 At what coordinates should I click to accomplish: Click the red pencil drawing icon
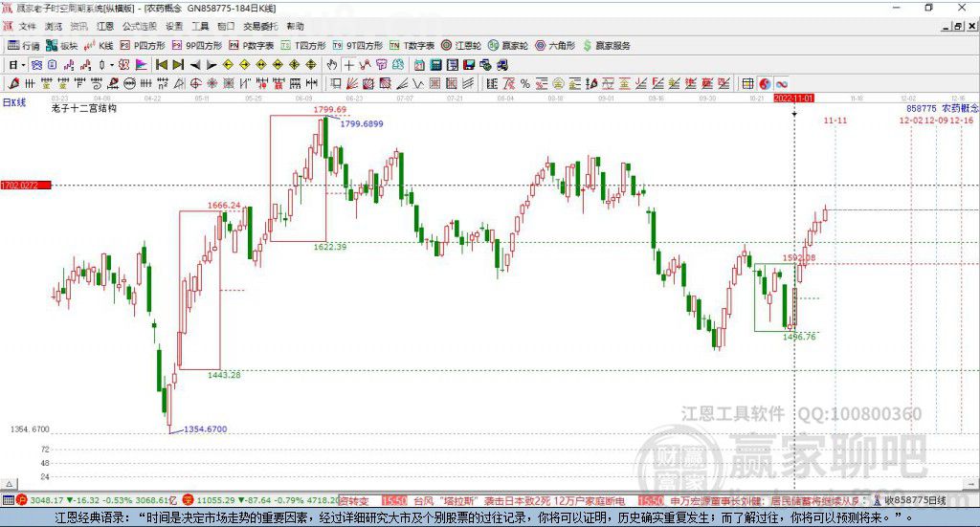coord(13,83)
